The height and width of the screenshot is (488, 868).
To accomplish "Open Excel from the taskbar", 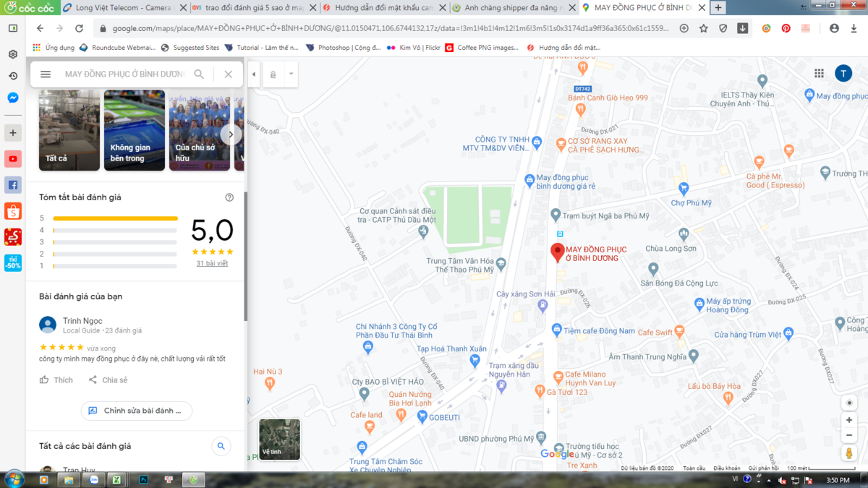I will coord(116,479).
